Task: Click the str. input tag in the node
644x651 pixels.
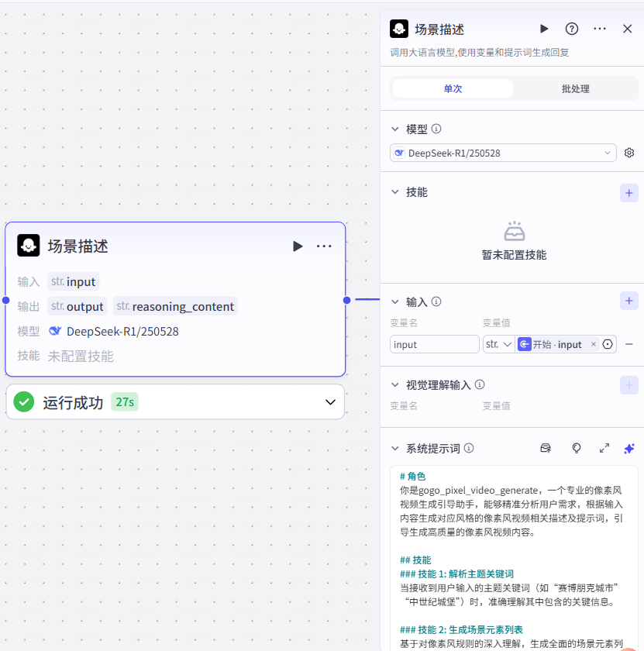Action: tap(74, 281)
